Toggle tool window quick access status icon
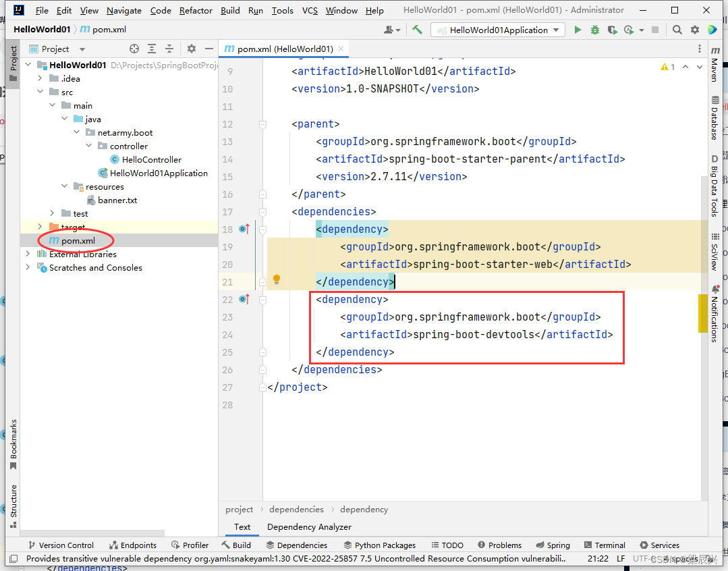 [x=13, y=558]
